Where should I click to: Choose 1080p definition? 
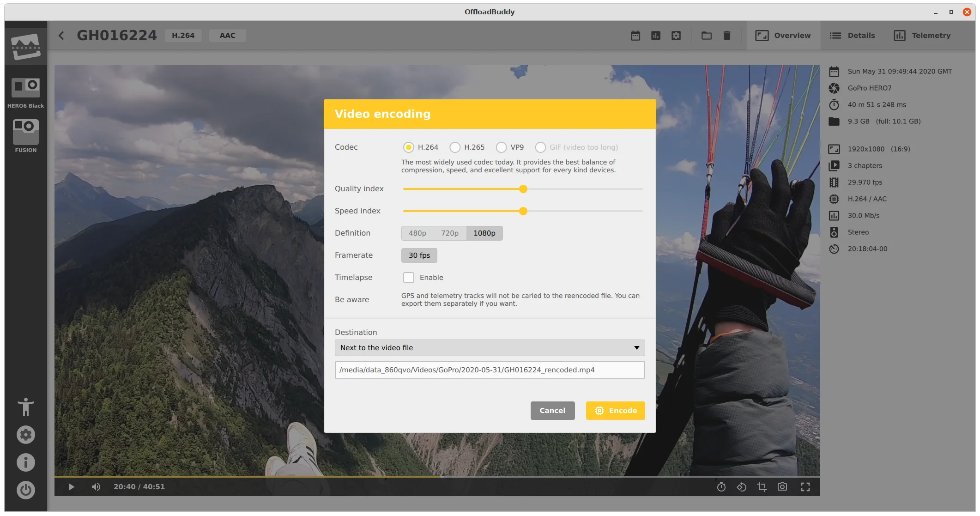[484, 233]
